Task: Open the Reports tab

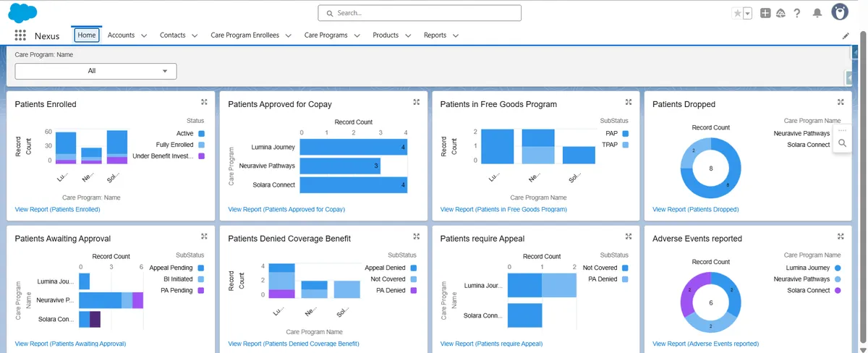Action: (435, 35)
